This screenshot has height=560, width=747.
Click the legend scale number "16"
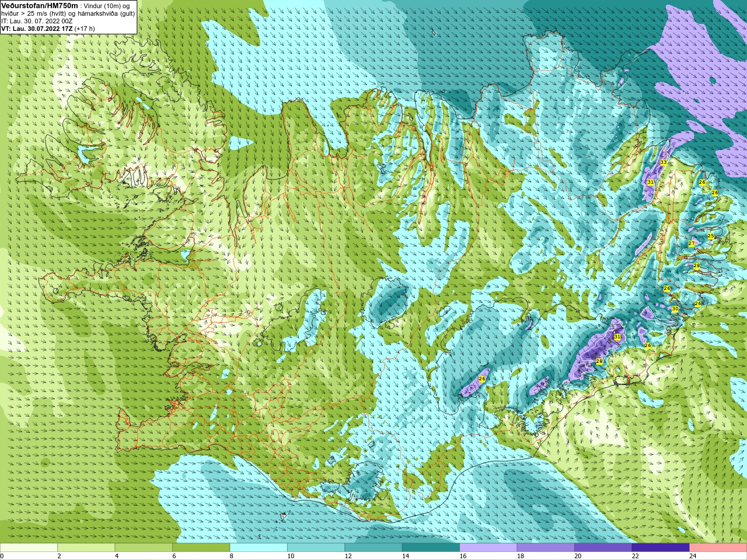coord(463,556)
